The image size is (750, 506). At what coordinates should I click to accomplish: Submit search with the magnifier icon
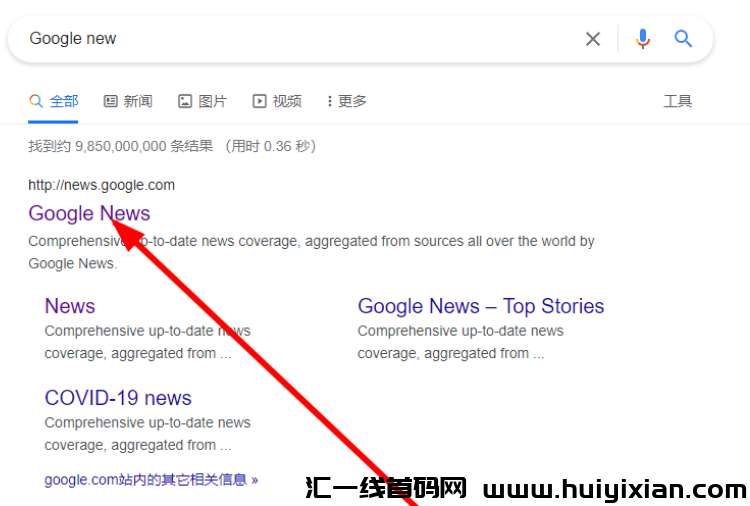(x=683, y=38)
